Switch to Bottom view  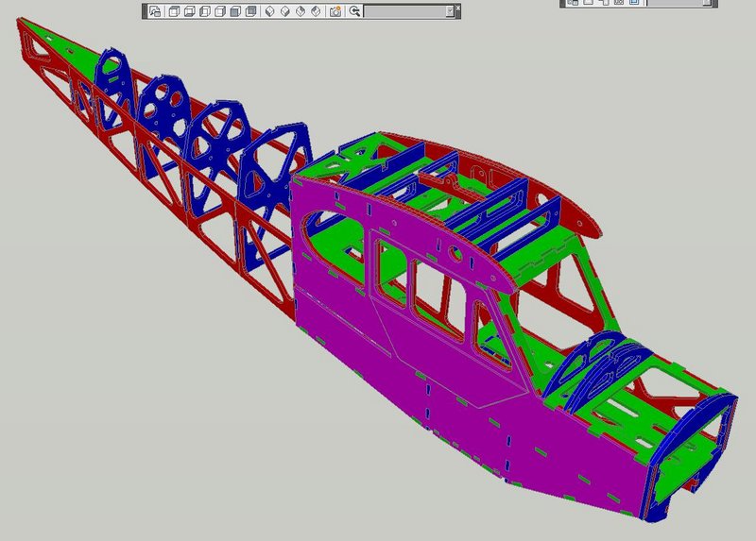190,11
